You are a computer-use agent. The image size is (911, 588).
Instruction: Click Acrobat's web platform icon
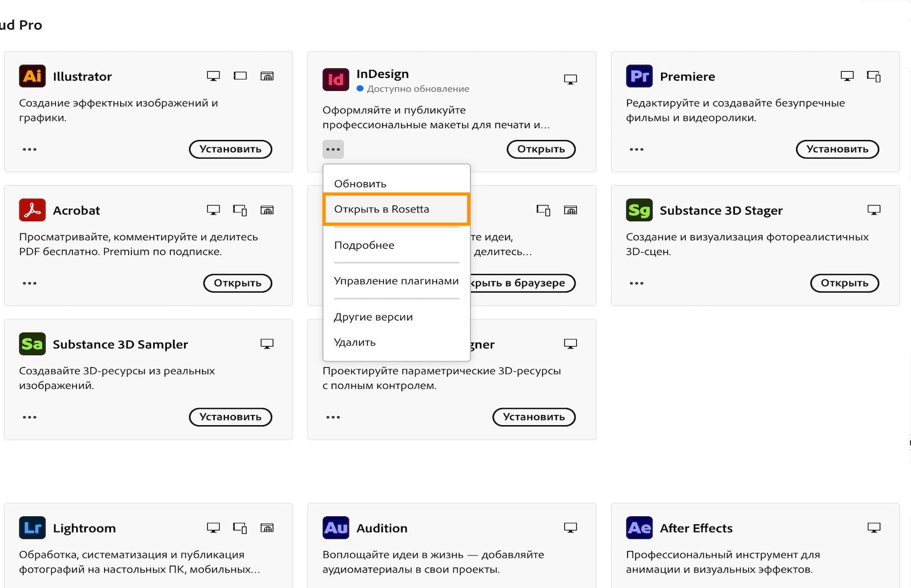tap(267, 210)
